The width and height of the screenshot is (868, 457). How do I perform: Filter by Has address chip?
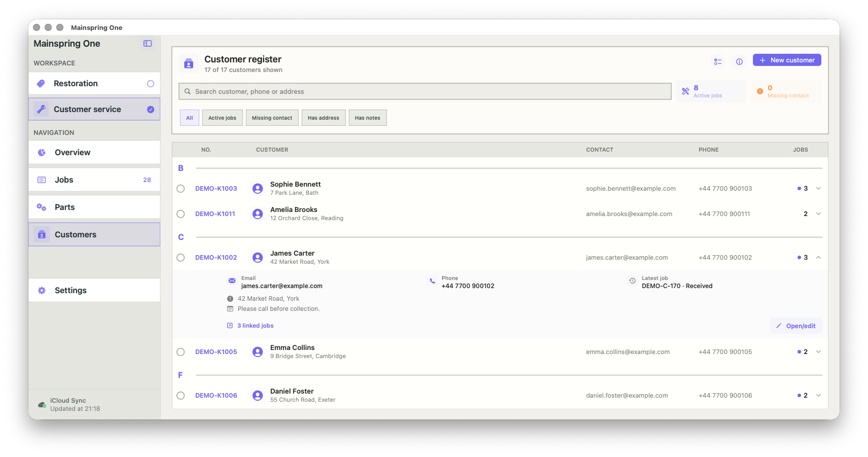click(x=323, y=118)
